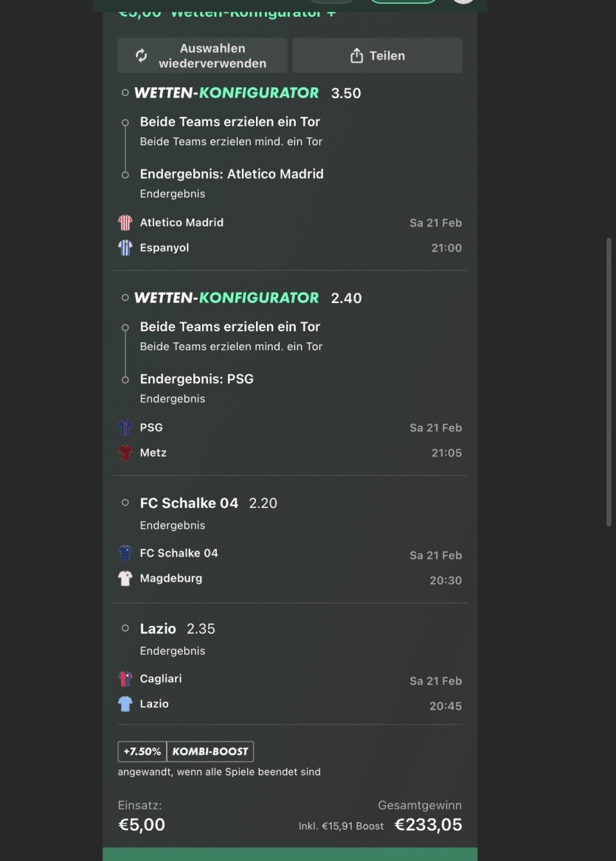Select the circle marker beside Lazio 2.35
The width and height of the screenshot is (616, 861).
click(125, 629)
